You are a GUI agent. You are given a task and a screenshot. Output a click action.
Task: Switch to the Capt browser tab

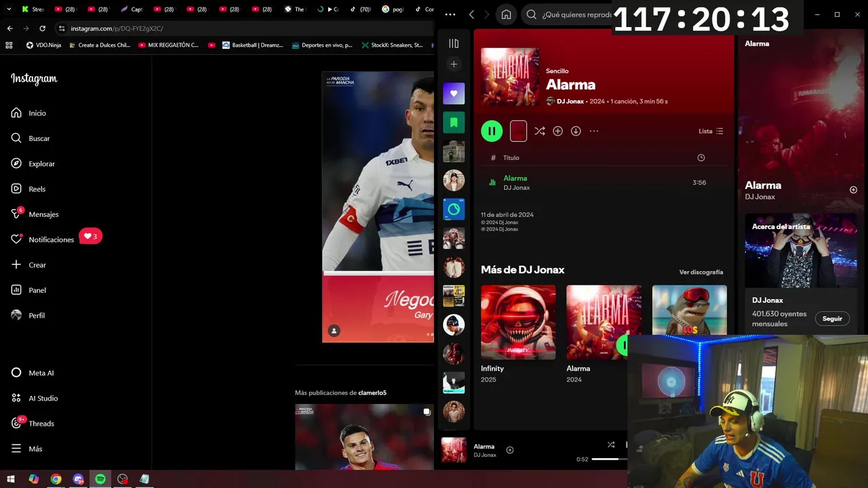tap(132, 9)
